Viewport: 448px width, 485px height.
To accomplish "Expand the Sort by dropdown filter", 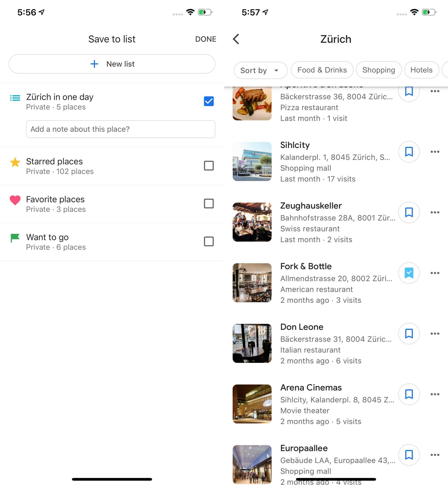I will click(x=259, y=70).
